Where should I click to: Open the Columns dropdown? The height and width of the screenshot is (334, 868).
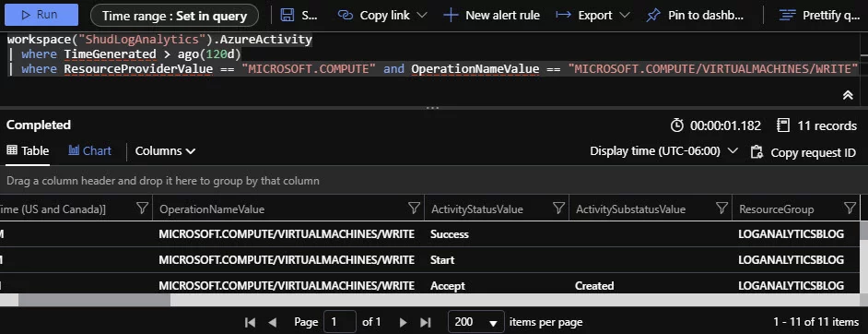tap(165, 150)
